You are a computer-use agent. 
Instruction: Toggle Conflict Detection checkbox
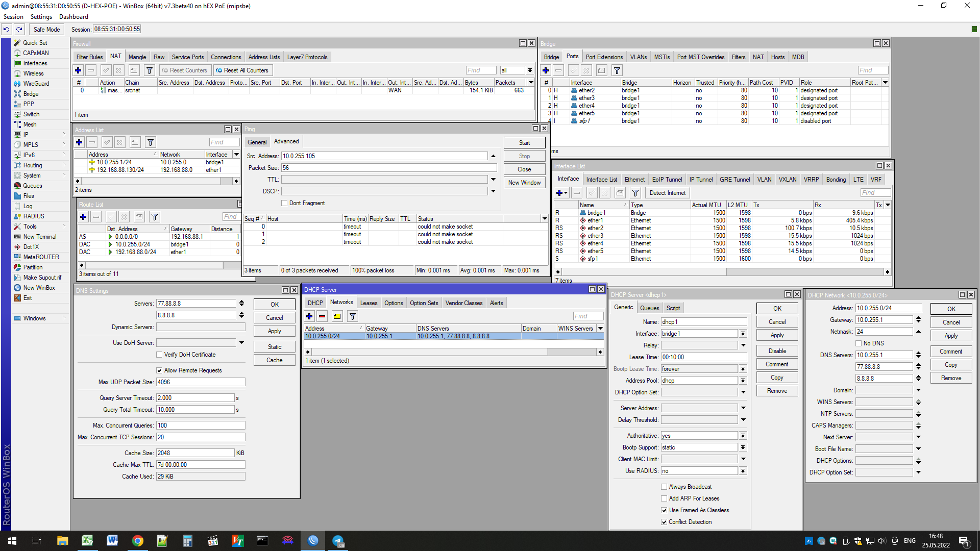[x=664, y=522]
